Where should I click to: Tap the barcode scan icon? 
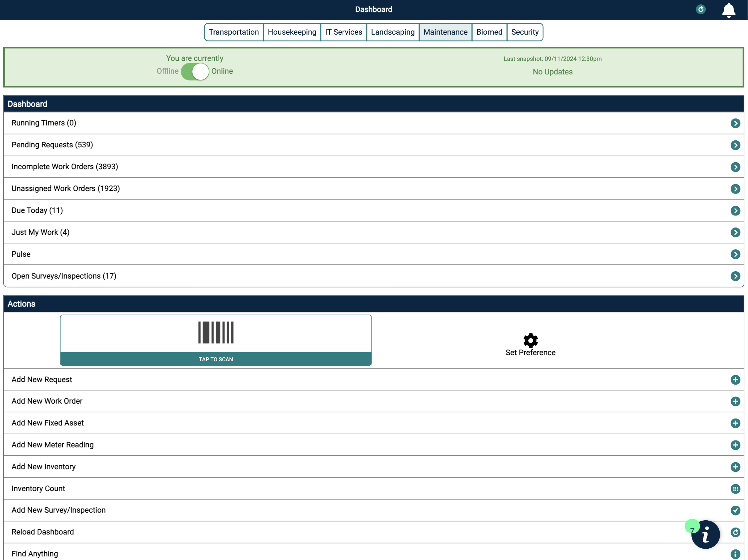tap(216, 332)
